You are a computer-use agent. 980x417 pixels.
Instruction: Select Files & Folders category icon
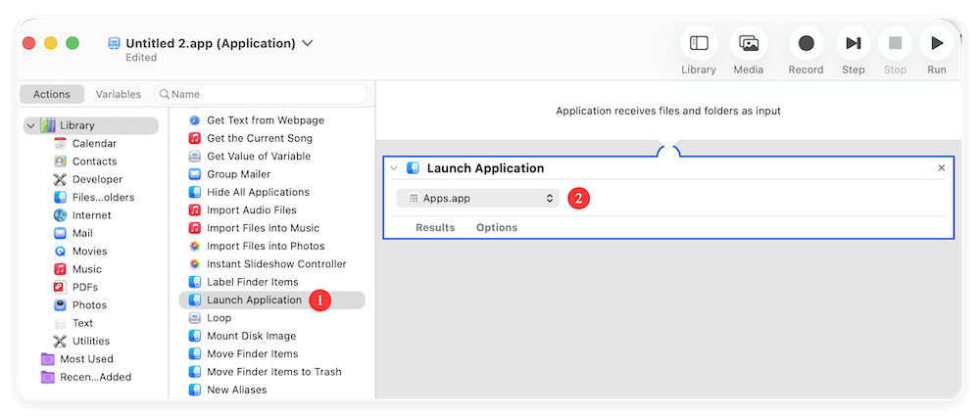click(60, 198)
